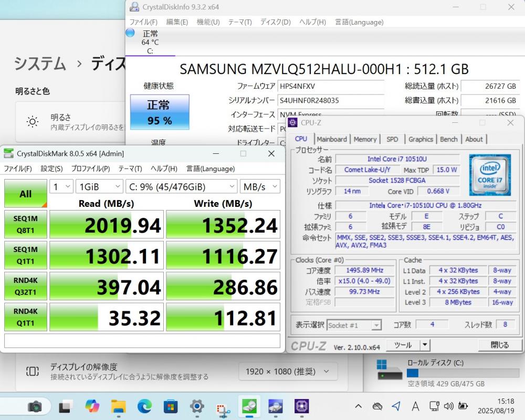The width and height of the screenshot is (525, 420).
Task: Click the brightness sun icon in Settings
Action: [33, 121]
